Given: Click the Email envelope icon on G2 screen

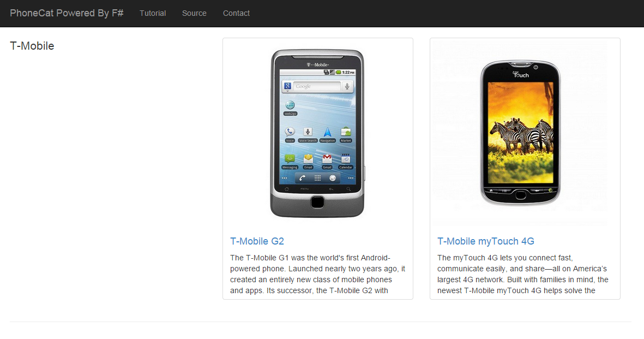Looking at the screenshot, I should click(x=308, y=159).
